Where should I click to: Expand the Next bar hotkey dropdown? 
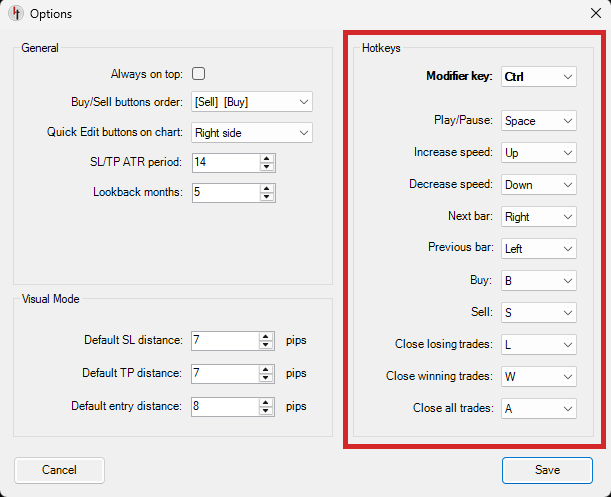(539, 217)
